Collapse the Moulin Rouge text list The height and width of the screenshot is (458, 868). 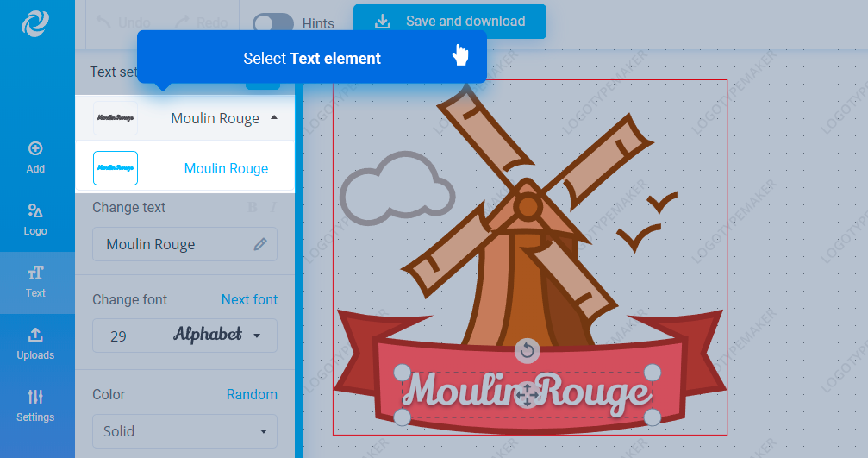(274, 117)
